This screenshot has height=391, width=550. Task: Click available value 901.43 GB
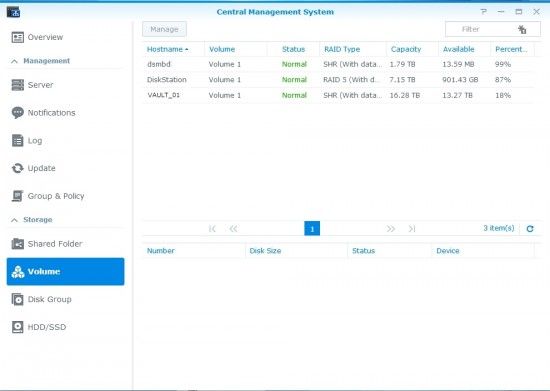460,80
